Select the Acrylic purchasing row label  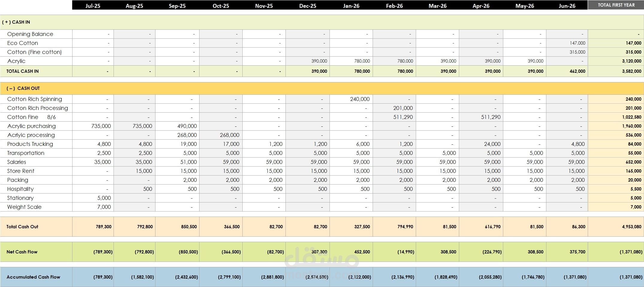pyautogui.click(x=31, y=126)
